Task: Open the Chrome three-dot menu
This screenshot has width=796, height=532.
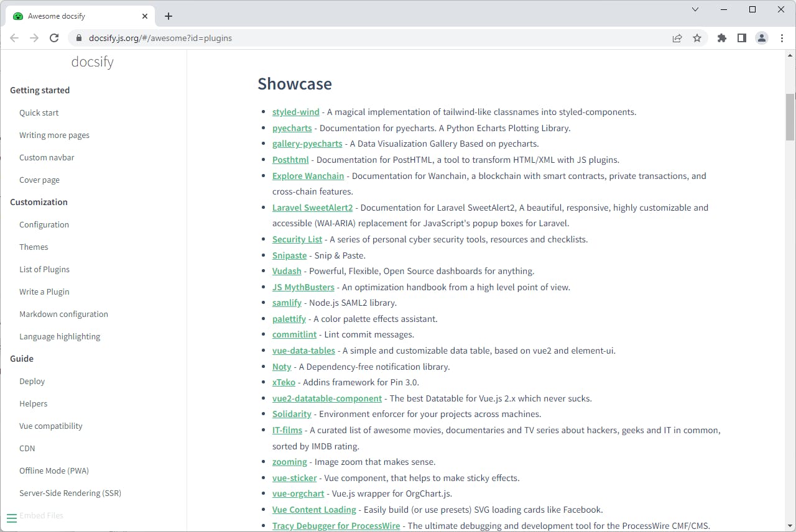Action: coord(782,38)
